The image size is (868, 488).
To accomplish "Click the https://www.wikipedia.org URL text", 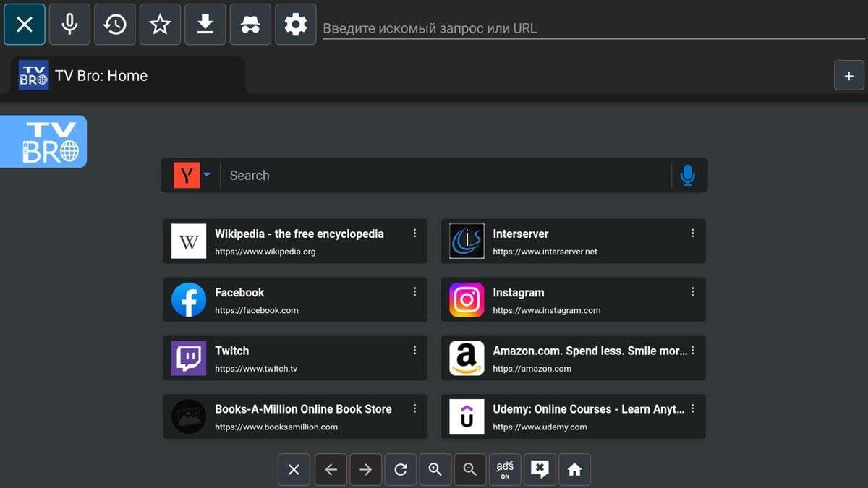I will tap(265, 252).
